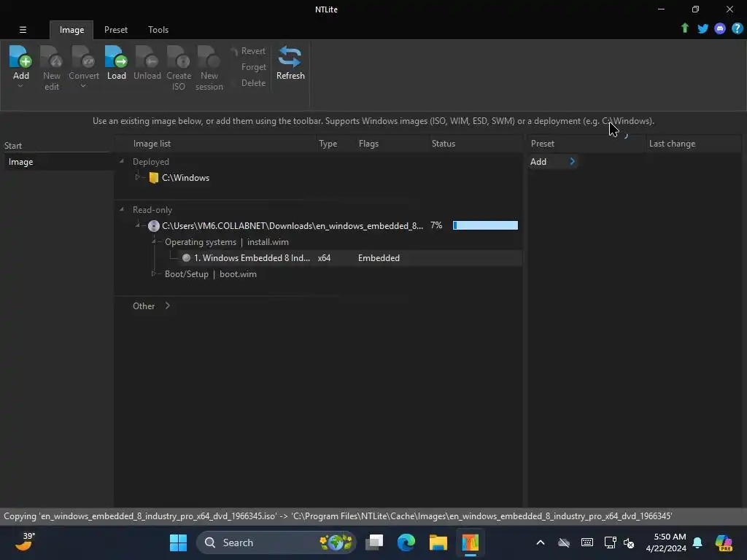747x560 pixels.
Task: Click the New session icon
Action: point(209,57)
